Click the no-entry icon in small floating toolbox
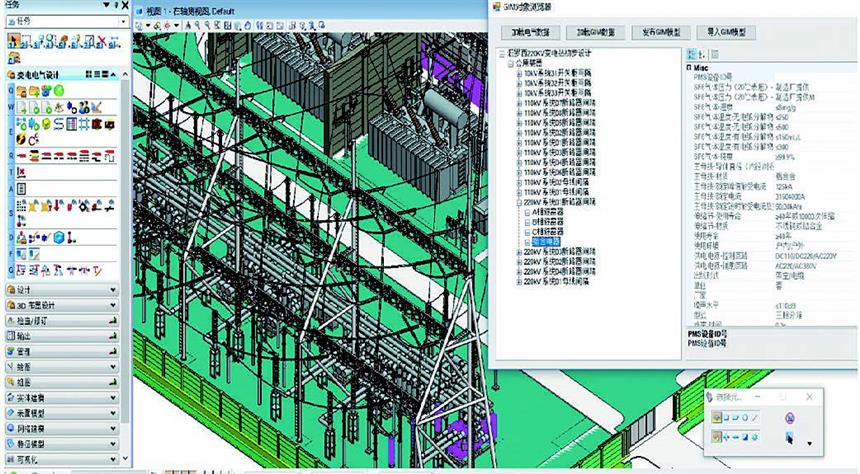 [789, 417]
